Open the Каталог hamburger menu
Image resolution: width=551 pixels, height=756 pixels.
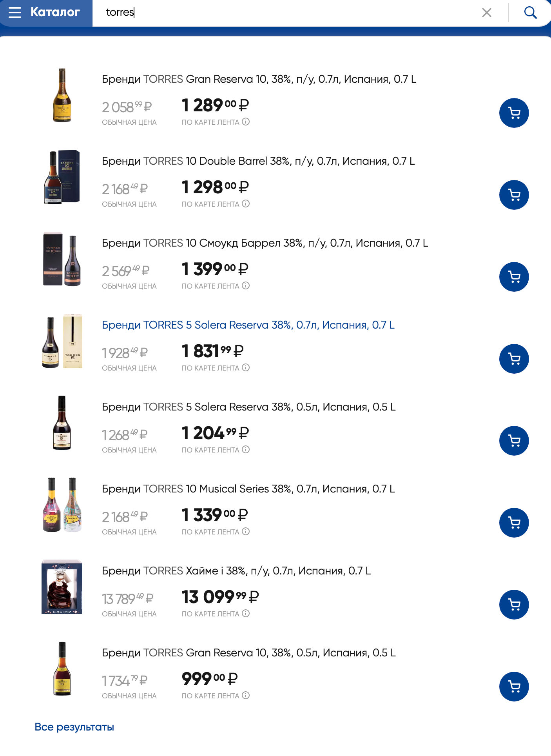(15, 13)
